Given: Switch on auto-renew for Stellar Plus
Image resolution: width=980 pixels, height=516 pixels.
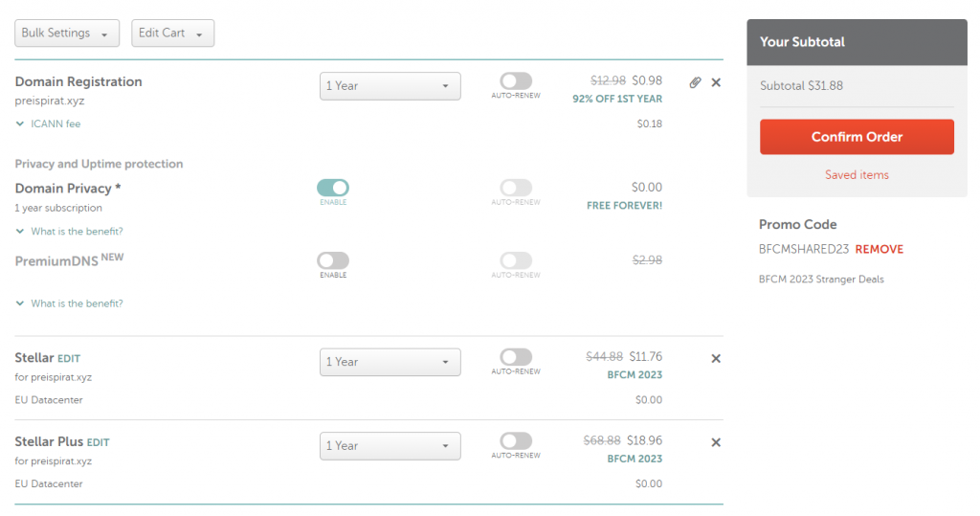Looking at the screenshot, I should (516, 441).
